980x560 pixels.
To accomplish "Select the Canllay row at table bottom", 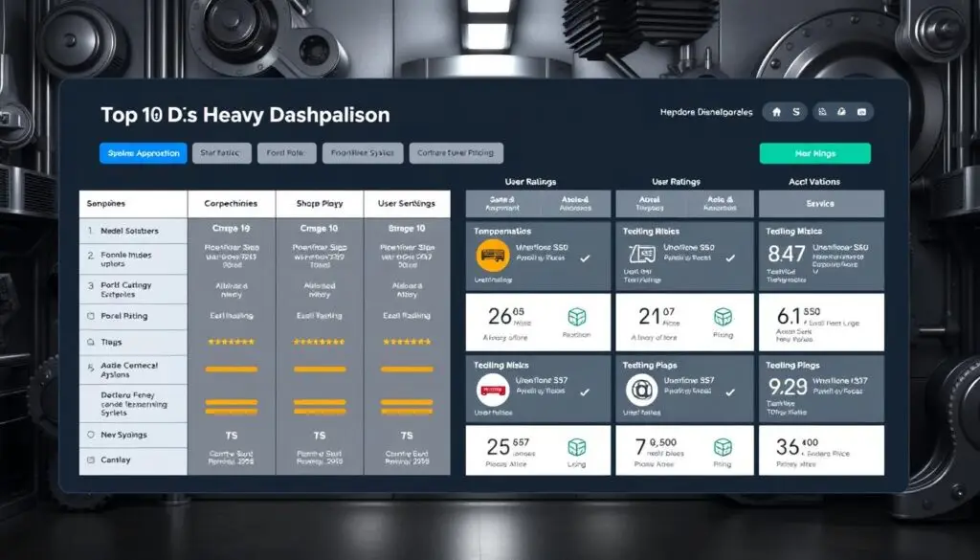I will 133,460.
